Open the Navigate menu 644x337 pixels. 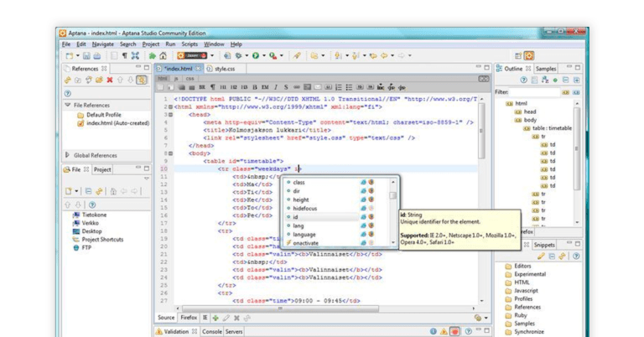coord(102,44)
